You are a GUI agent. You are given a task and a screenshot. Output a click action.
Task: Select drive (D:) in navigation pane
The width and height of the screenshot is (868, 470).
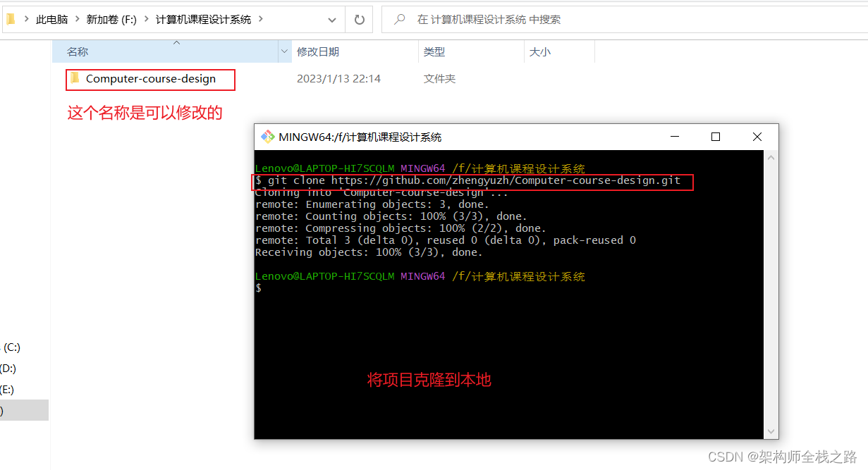point(8,369)
